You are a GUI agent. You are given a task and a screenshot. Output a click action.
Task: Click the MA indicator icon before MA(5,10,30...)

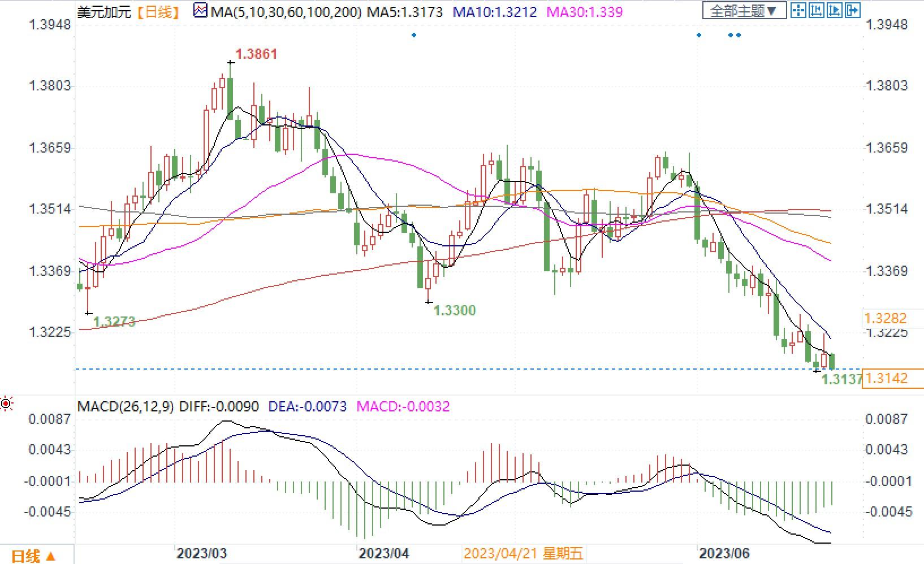coord(200,11)
